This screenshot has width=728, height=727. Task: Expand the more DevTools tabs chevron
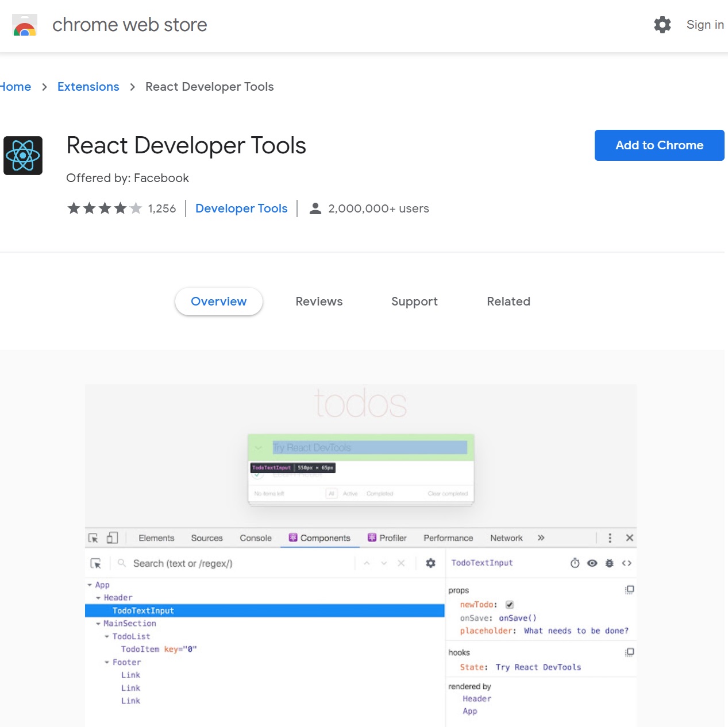(541, 538)
